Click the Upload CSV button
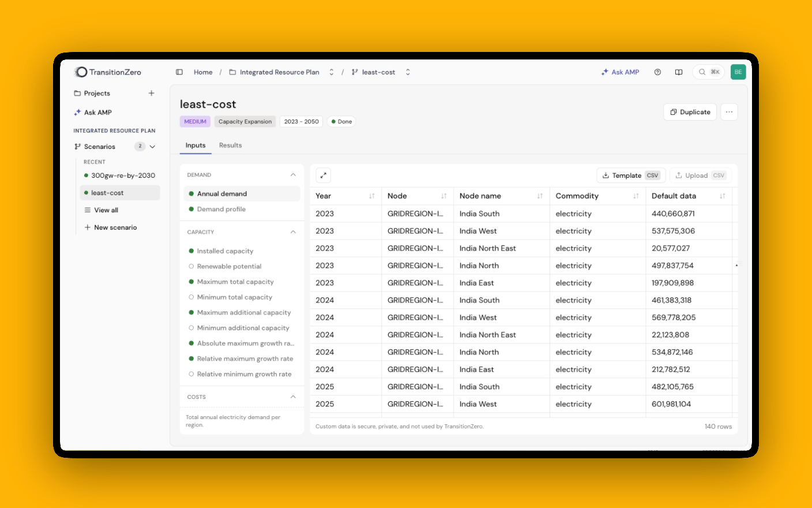Viewport: 812px width, 508px height. [700, 175]
